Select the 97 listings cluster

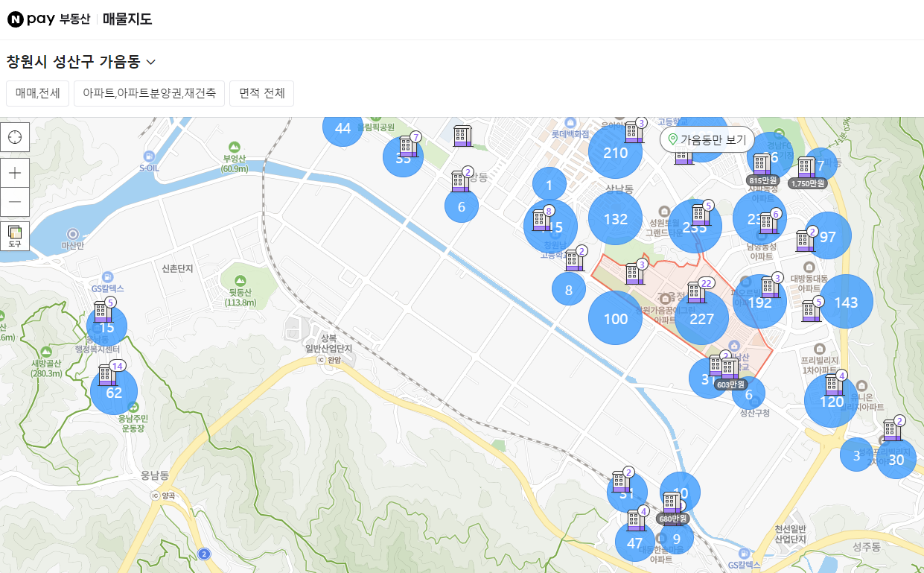coord(828,237)
